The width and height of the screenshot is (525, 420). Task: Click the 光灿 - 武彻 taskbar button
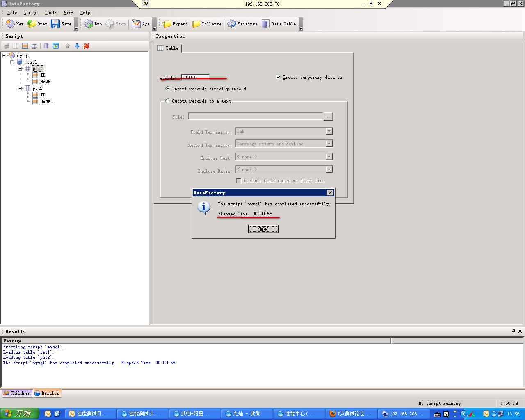click(x=247, y=414)
